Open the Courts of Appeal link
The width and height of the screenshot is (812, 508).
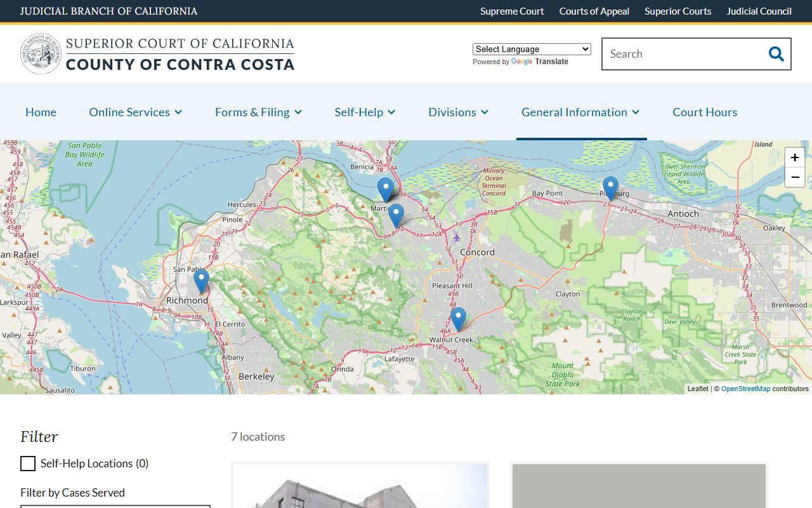[x=594, y=11]
